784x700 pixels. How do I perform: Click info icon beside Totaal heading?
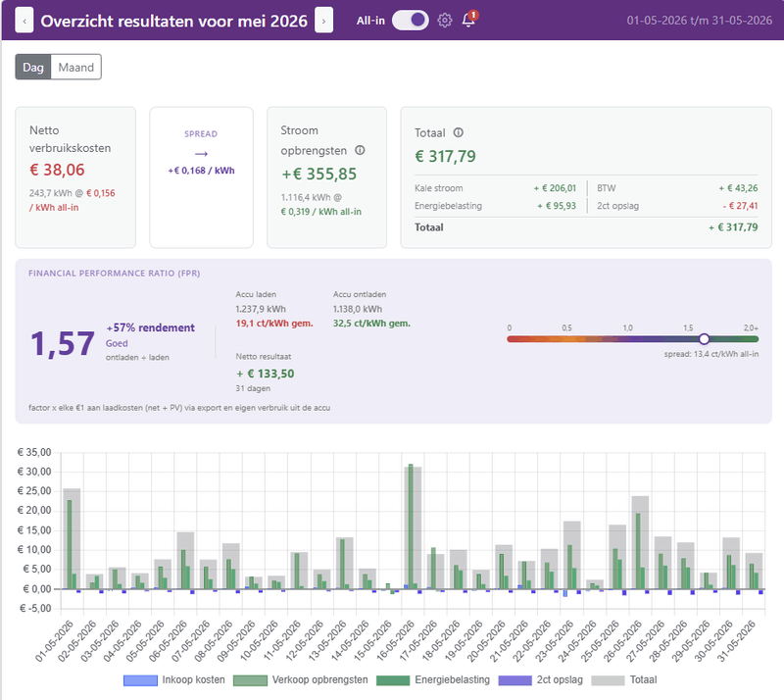coord(458,132)
